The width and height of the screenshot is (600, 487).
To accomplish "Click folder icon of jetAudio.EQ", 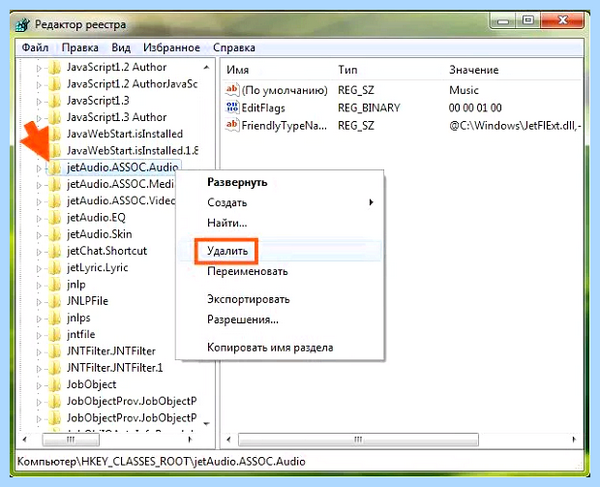I will pos(55,218).
